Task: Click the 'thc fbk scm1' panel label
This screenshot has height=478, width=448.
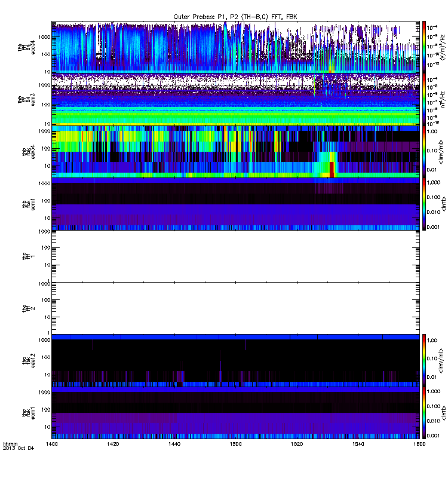Action: pos(29,413)
